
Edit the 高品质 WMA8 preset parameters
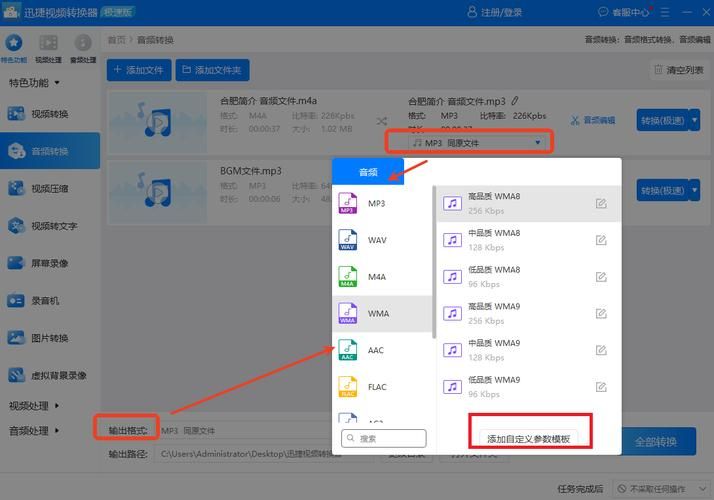coord(601,204)
